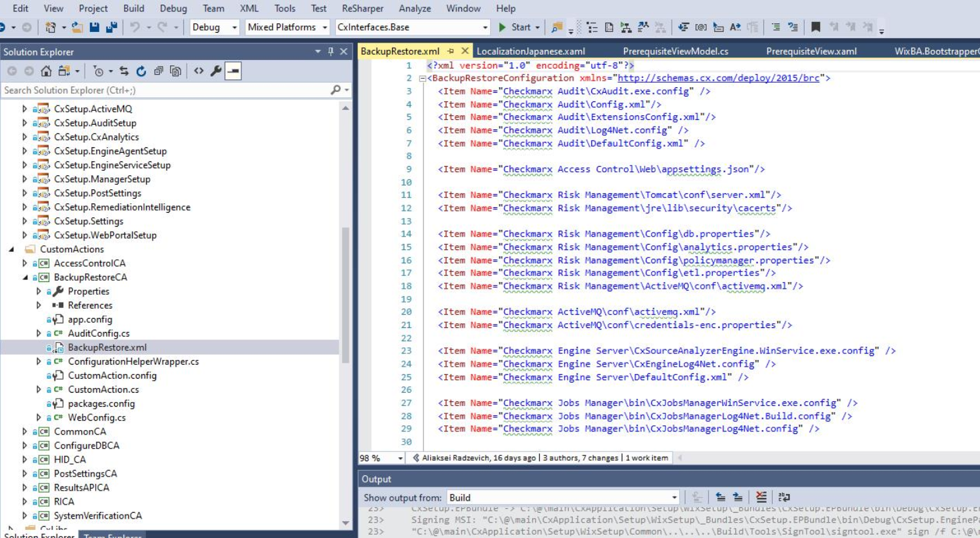Click the Properties wrench icon
Screen dimensions: 980x538
pyautogui.click(x=216, y=71)
